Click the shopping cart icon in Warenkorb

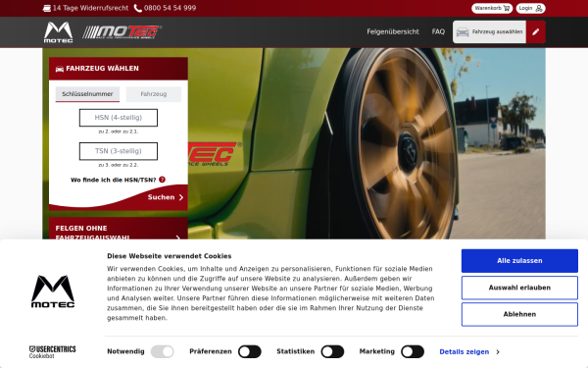[x=507, y=8]
